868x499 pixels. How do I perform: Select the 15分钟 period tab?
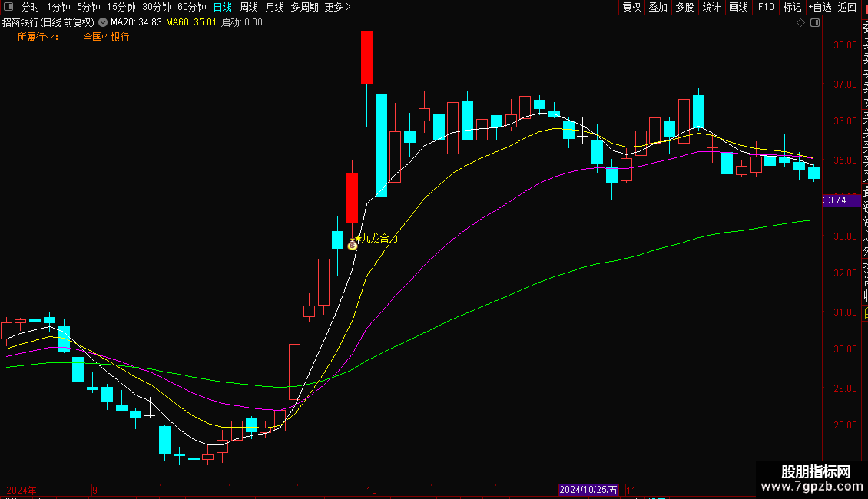pyautogui.click(x=121, y=7)
